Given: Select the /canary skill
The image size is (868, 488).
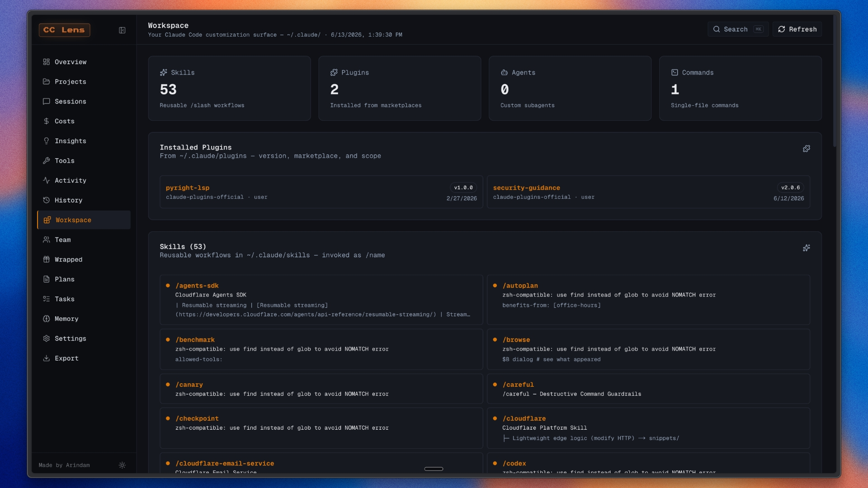Looking at the screenshot, I should 321,389.
